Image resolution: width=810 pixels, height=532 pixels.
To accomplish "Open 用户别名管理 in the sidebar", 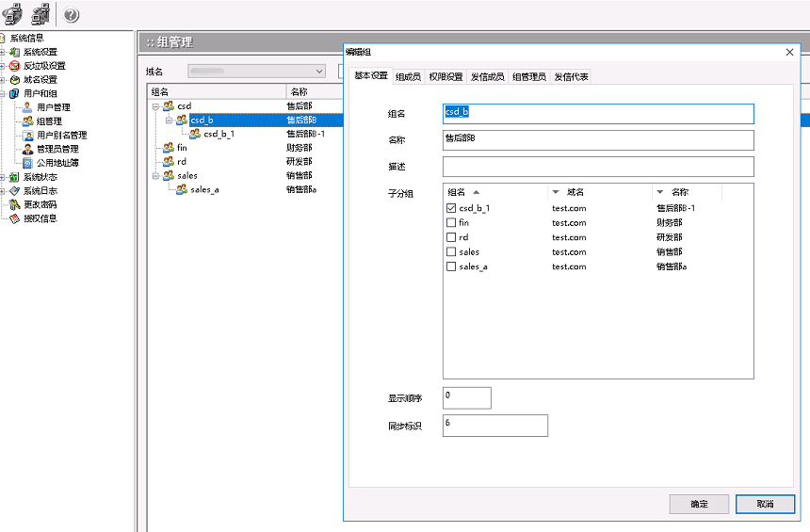I will [61, 136].
